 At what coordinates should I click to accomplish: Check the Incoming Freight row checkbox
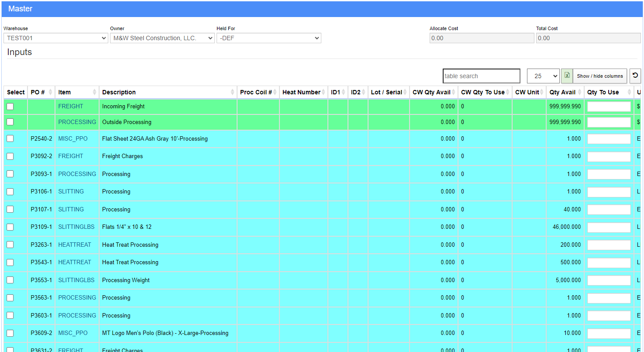pos(10,107)
